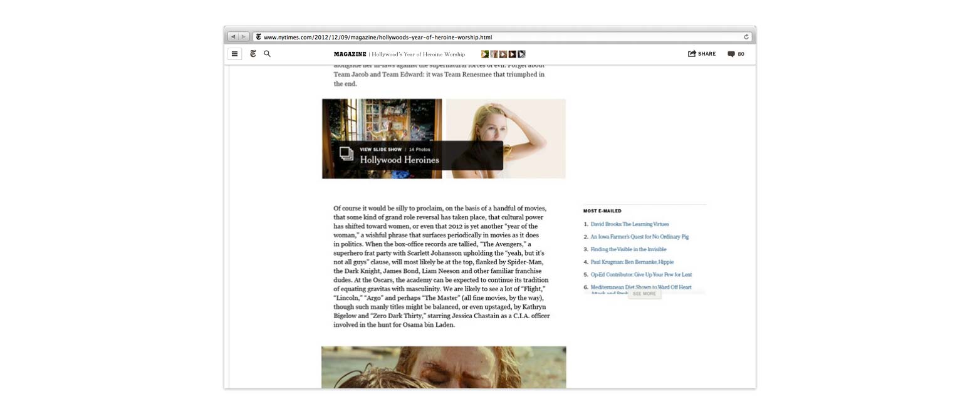Go forward with the browser forward arrow
This screenshot has width=980, height=419.
[243, 37]
